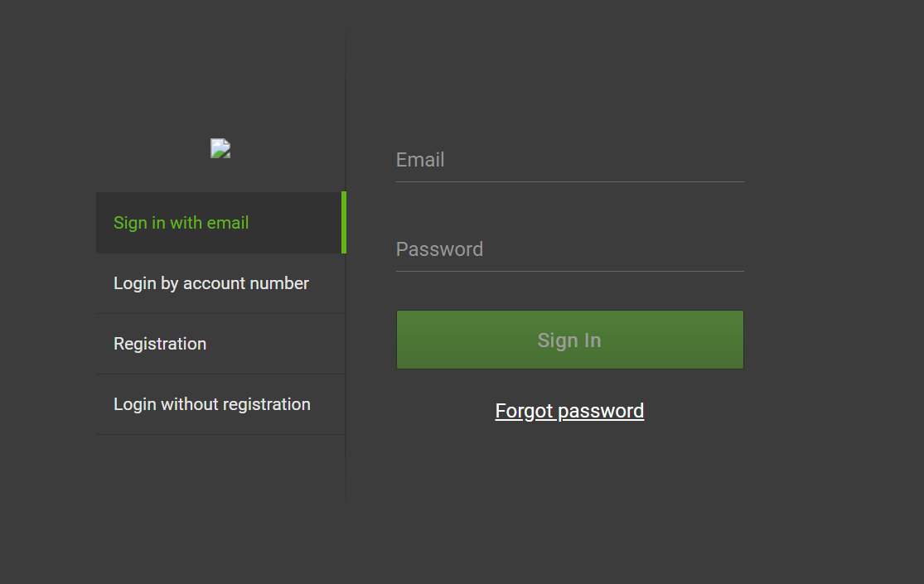Enter as guest via Login without registration
Image resolution: width=924 pixels, height=584 pixels.
pos(212,404)
